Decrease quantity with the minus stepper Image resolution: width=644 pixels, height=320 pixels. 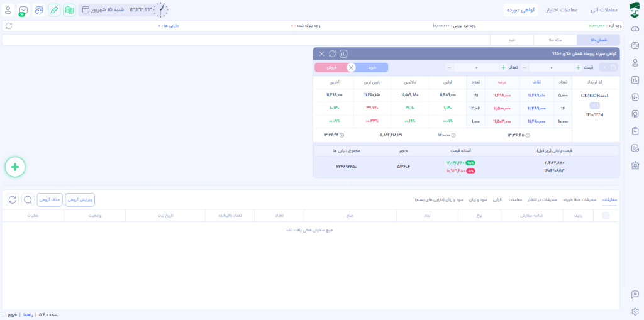449,67
